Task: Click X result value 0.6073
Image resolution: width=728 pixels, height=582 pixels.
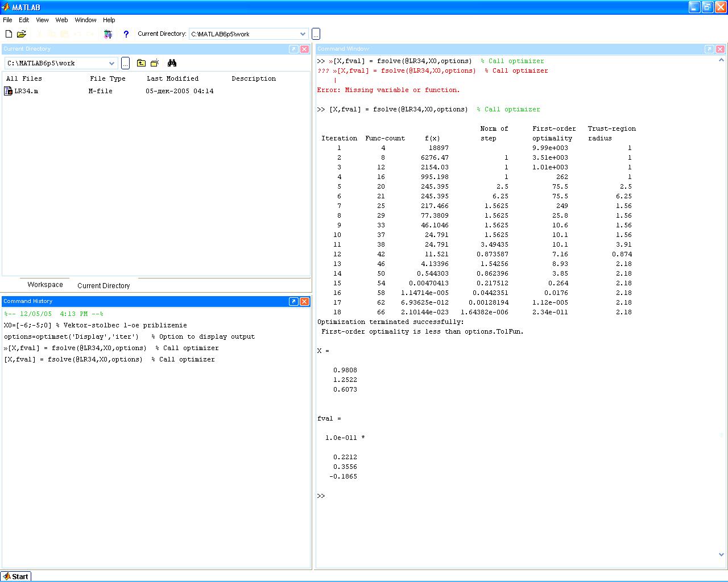Action: [345, 389]
